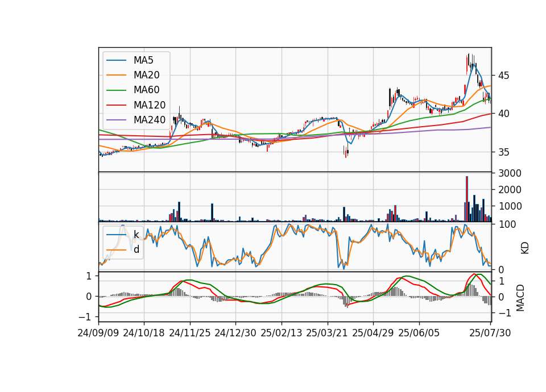Click the blue MA5 legend line sample

pyautogui.click(x=116, y=60)
